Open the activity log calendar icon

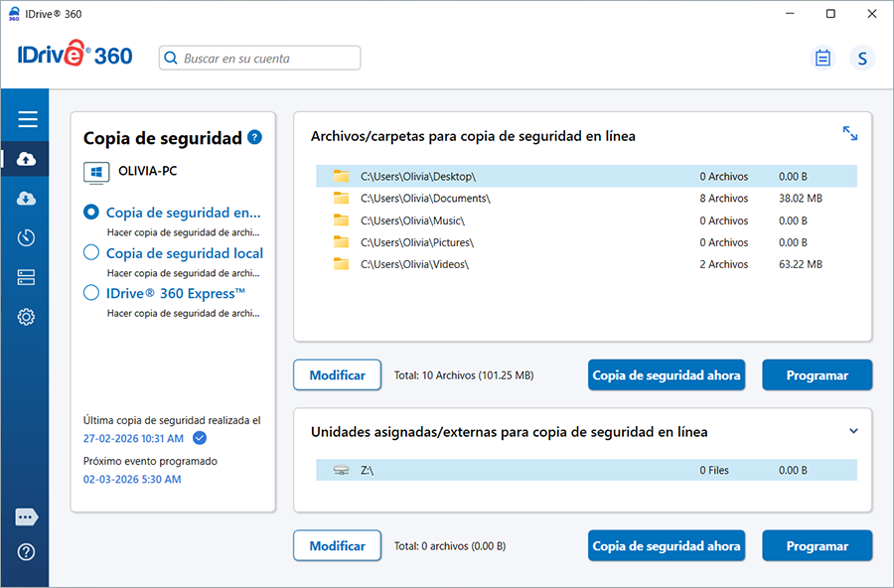click(822, 59)
